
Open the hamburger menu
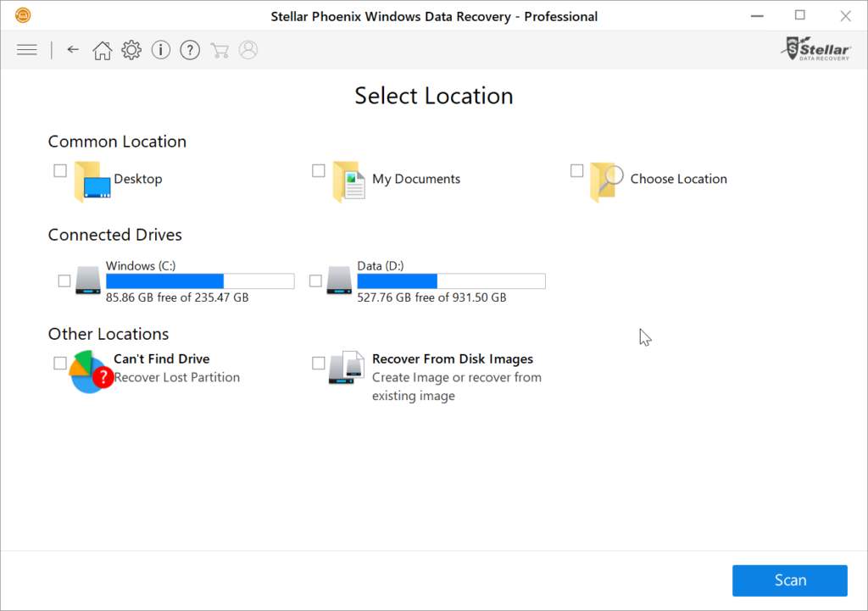(26, 50)
